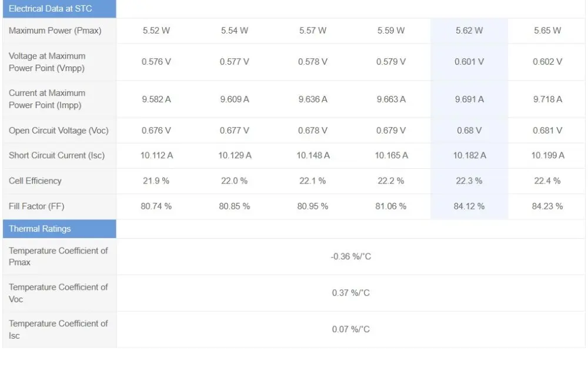Image resolution: width=588 pixels, height=371 pixels.
Task: Click the 22.0 % efficiency value
Action: point(235,181)
